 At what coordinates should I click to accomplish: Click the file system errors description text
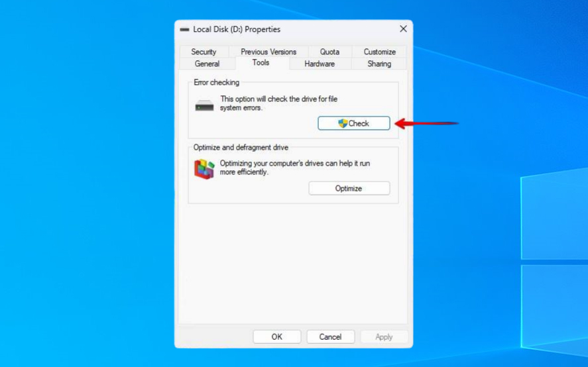[x=278, y=103]
